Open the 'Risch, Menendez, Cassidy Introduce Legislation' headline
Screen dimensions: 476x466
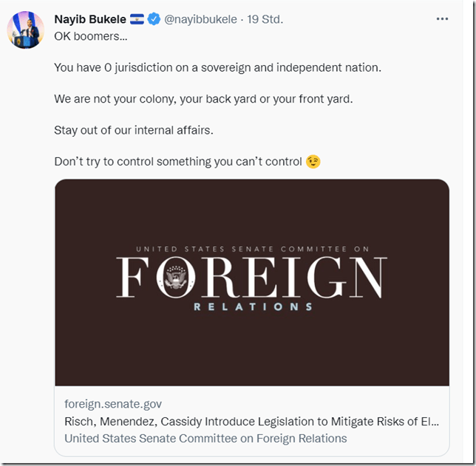[x=251, y=422]
